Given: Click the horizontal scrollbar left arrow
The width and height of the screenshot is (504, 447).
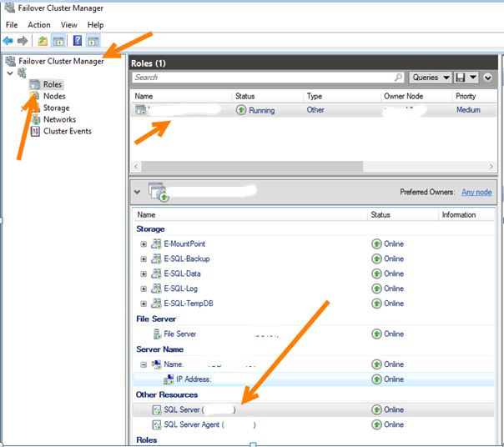Looking at the screenshot, I should 136,167.
